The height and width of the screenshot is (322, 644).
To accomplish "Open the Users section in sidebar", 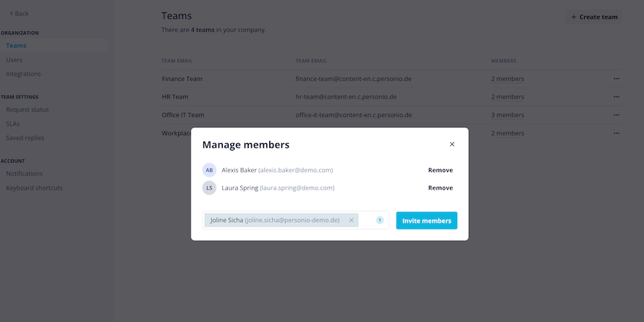I will [14, 60].
